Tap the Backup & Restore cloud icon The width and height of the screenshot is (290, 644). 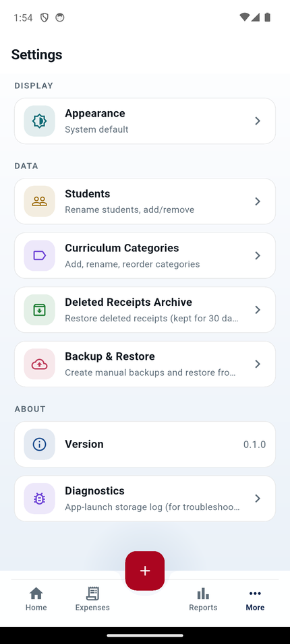click(x=40, y=364)
